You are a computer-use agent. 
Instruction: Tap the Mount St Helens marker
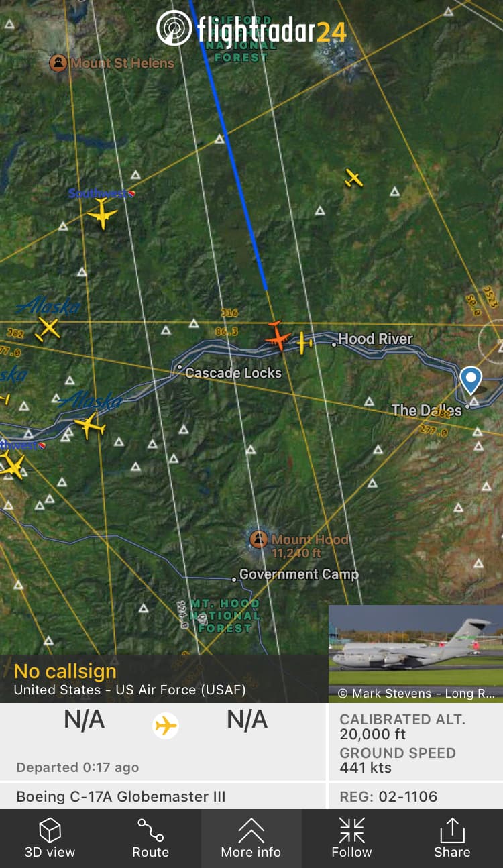[x=58, y=63]
